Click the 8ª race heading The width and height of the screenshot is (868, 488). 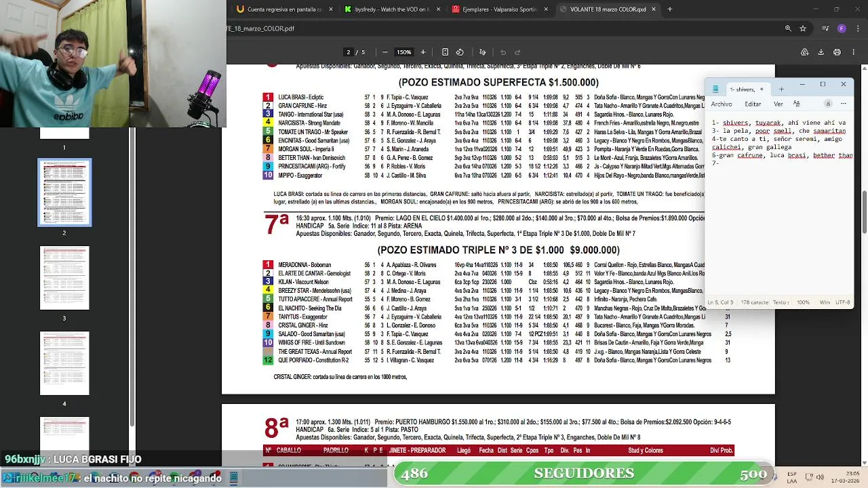pos(277,428)
